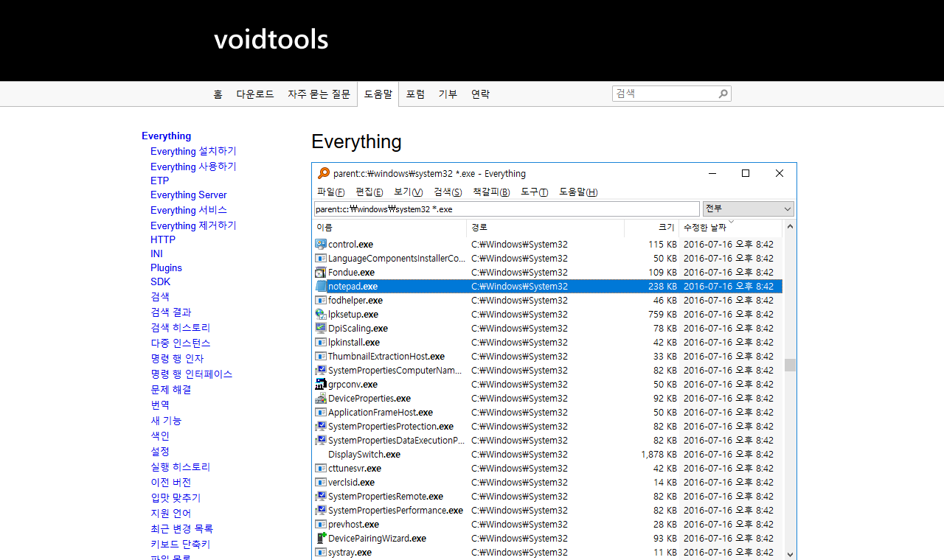This screenshot has height=560, width=944.
Task: Click the search magnifier icon in site search
Action: coord(723,94)
